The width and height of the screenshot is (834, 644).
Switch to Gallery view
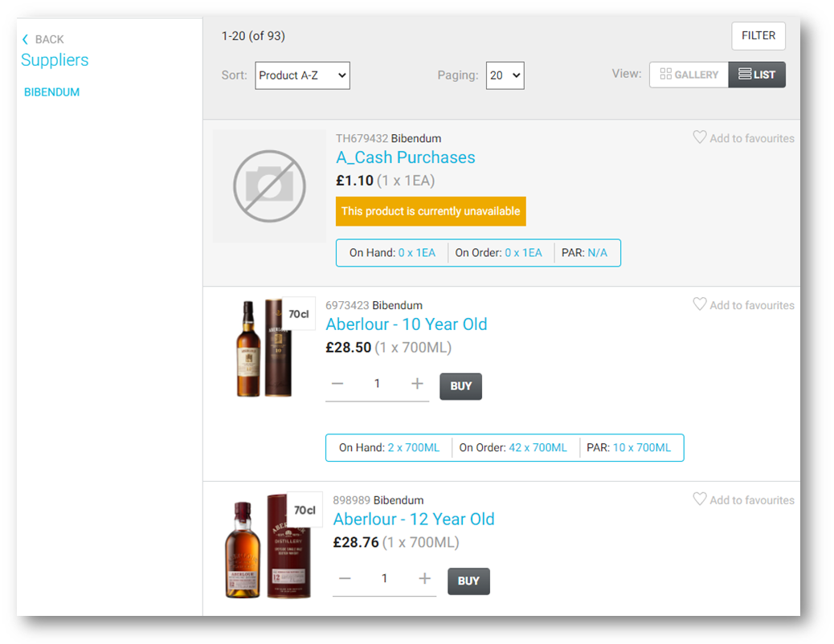pos(689,75)
